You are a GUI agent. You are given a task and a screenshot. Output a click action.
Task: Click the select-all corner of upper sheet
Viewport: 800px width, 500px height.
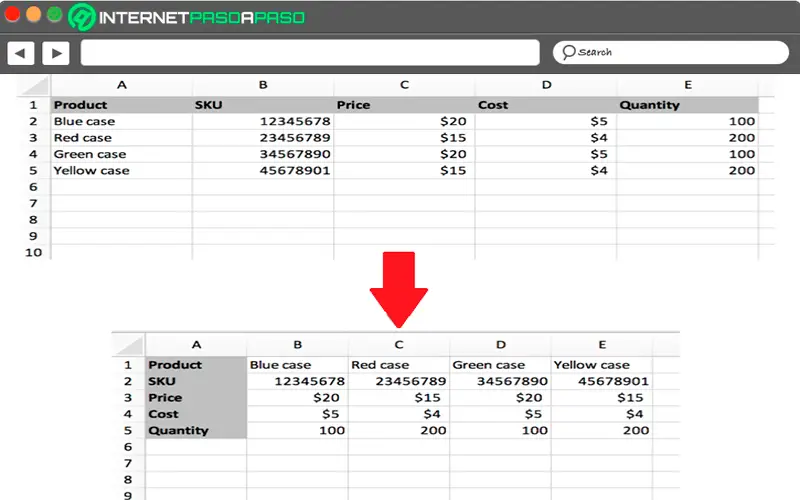coord(34,85)
